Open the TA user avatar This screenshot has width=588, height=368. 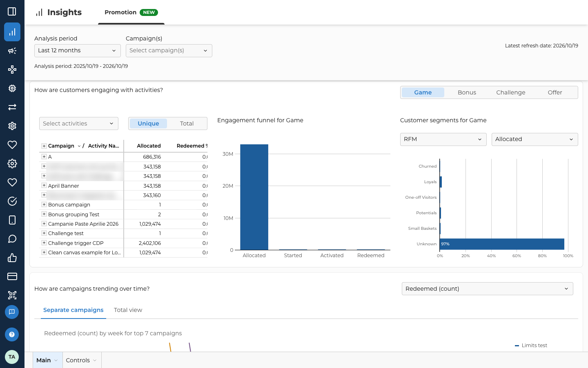(12, 357)
